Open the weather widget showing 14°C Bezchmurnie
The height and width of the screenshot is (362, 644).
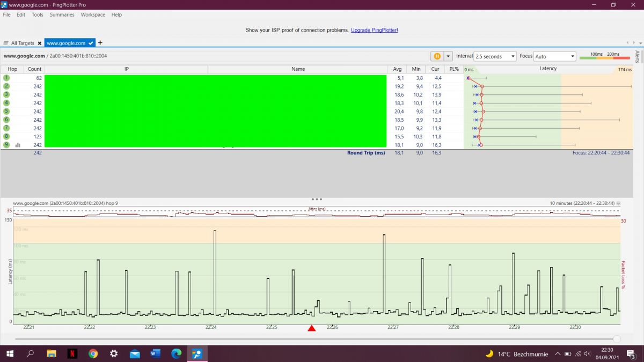pos(516,354)
